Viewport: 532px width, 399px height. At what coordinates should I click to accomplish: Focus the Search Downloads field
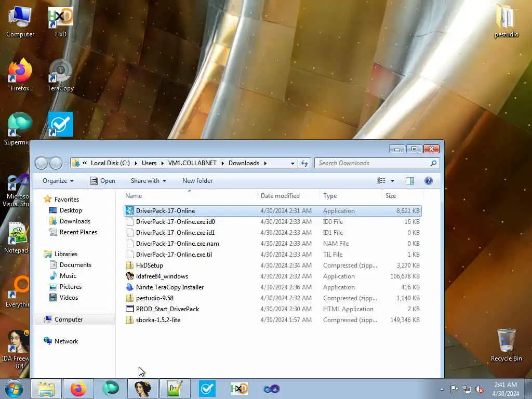point(377,163)
